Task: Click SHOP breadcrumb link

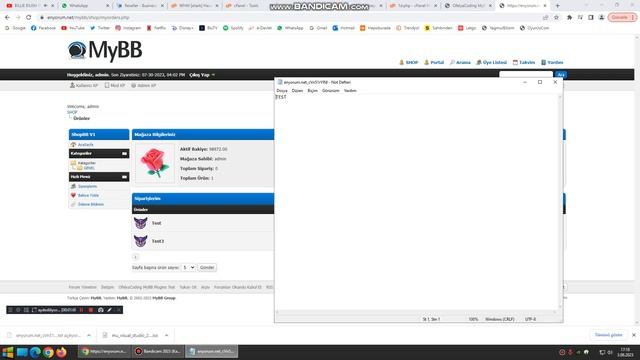Action: point(72,112)
